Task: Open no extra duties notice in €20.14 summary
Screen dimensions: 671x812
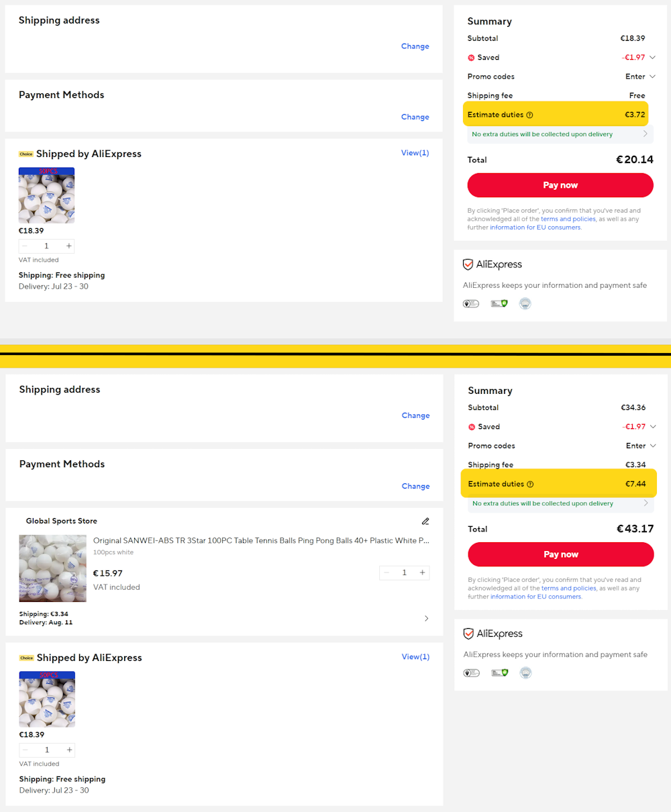Action: point(559,134)
